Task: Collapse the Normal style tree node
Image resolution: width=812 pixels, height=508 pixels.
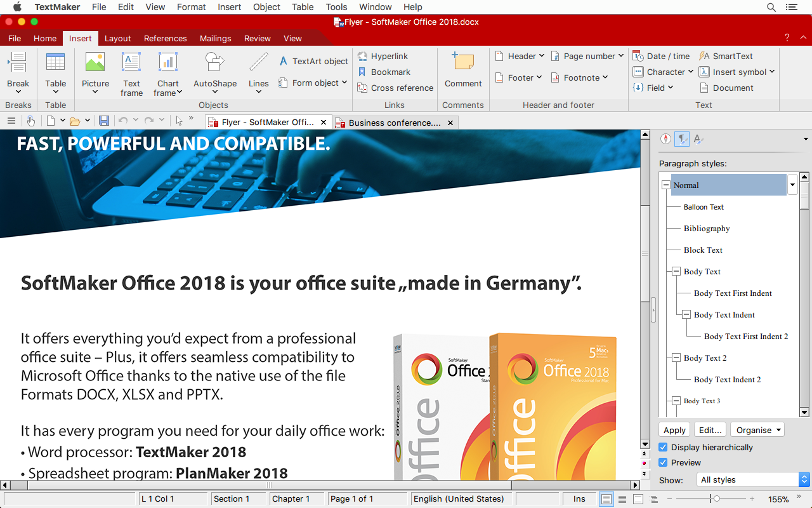Action: [665, 185]
